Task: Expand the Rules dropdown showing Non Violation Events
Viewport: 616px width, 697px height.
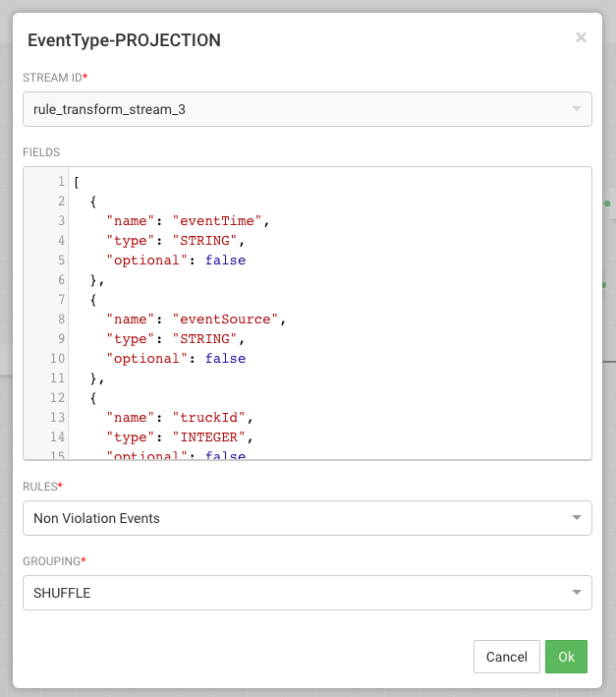Action: click(x=575, y=518)
